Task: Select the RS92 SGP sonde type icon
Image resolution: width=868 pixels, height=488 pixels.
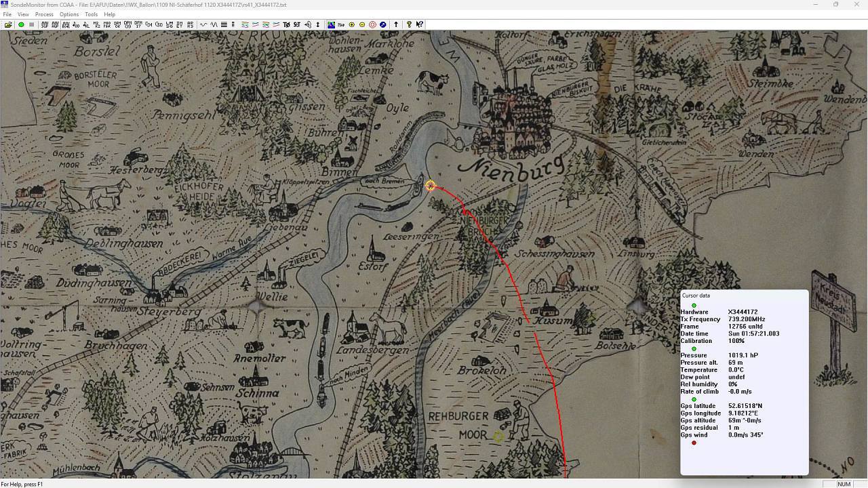Action: click(x=45, y=24)
